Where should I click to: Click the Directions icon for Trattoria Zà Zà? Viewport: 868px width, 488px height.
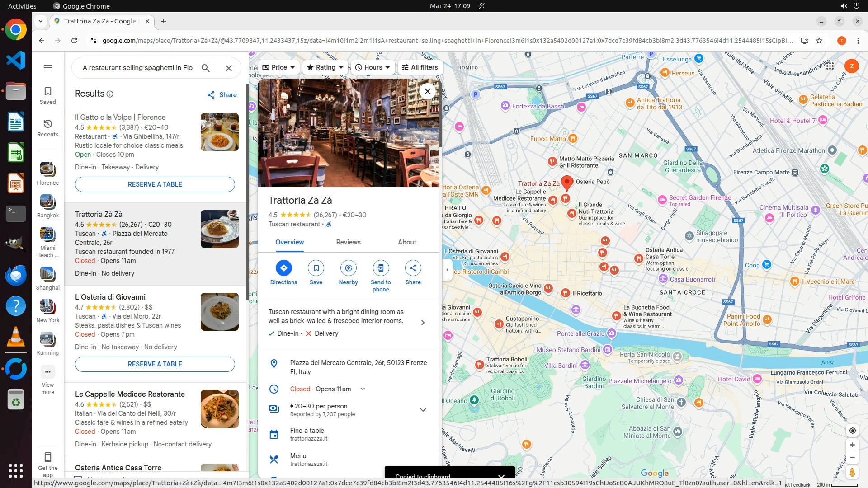[283, 268]
